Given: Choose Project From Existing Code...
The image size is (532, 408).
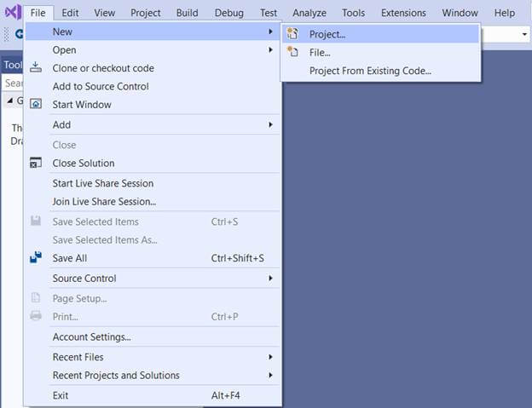Looking at the screenshot, I should coord(380,71).
